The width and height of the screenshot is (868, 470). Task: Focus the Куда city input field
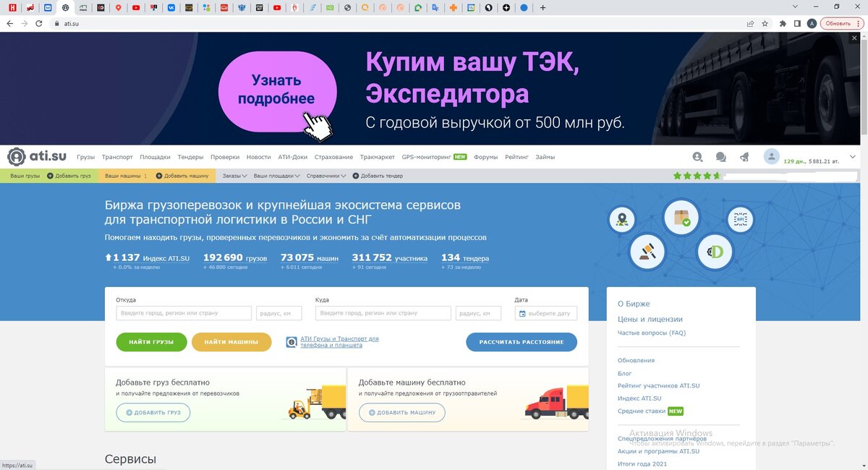[383, 313]
